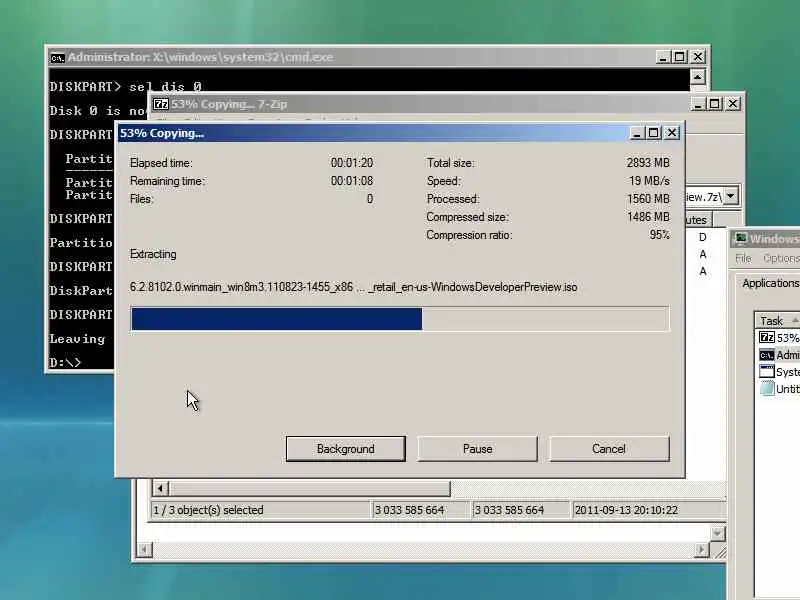800x600 pixels.
Task: Pause the 7-Zip extraction
Action: 478,448
